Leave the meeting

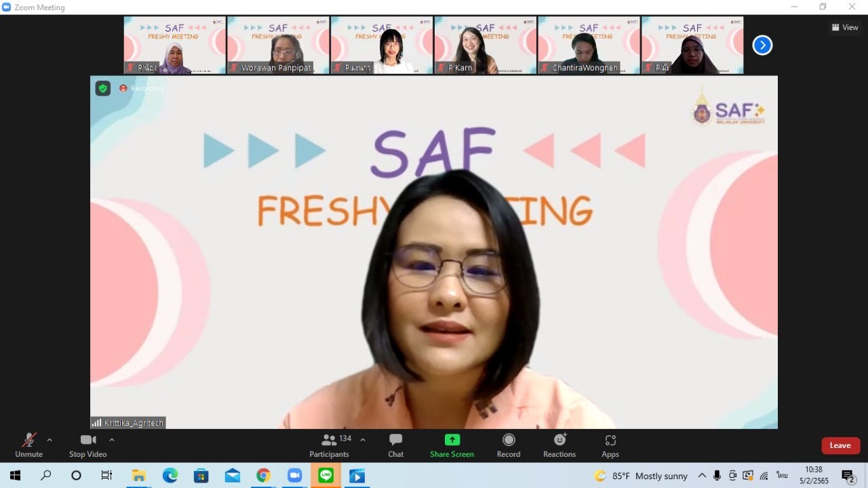coord(840,445)
